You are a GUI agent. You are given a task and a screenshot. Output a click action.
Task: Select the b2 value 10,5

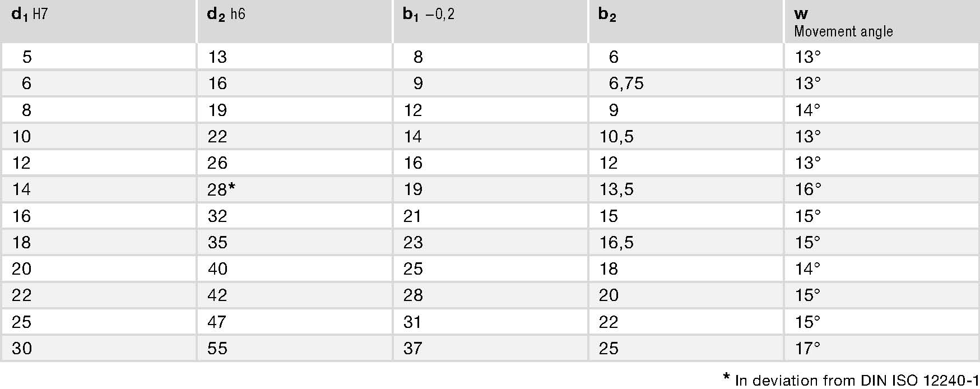616,137
